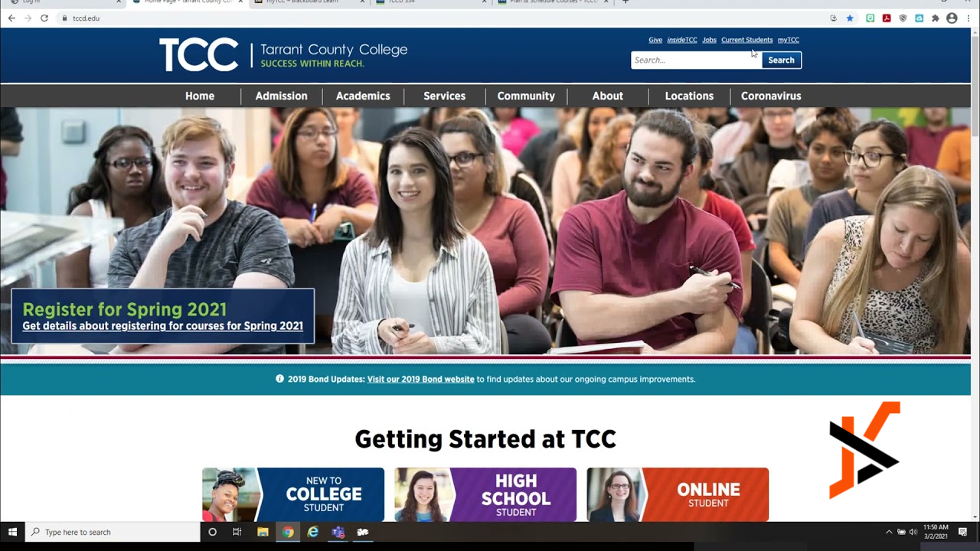Viewport: 980px width, 551px height.
Task: Open the Current Students link
Action: click(x=746, y=40)
